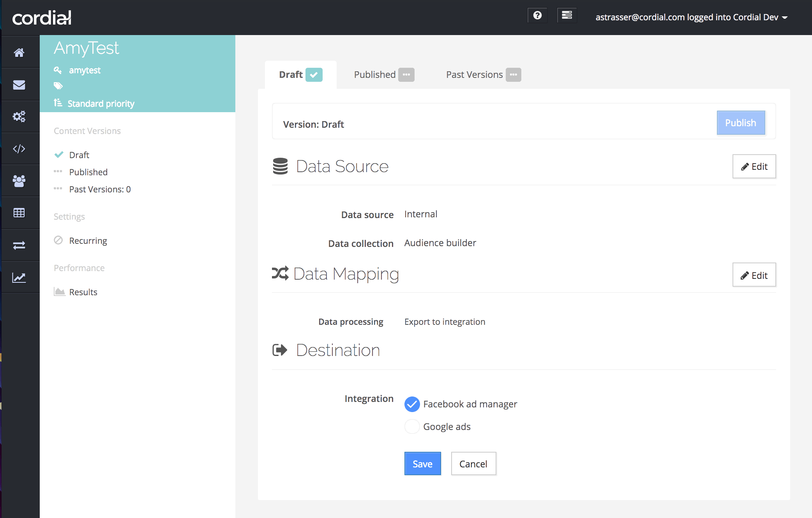Open the data transfer arrows icon

click(19, 245)
